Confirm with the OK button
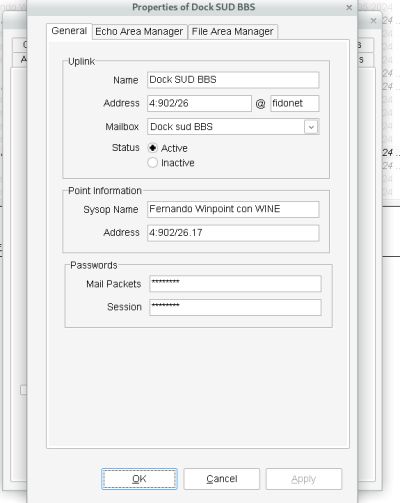Image resolution: width=400 pixels, height=503 pixels. pyautogui.click(x=139, y=479)
